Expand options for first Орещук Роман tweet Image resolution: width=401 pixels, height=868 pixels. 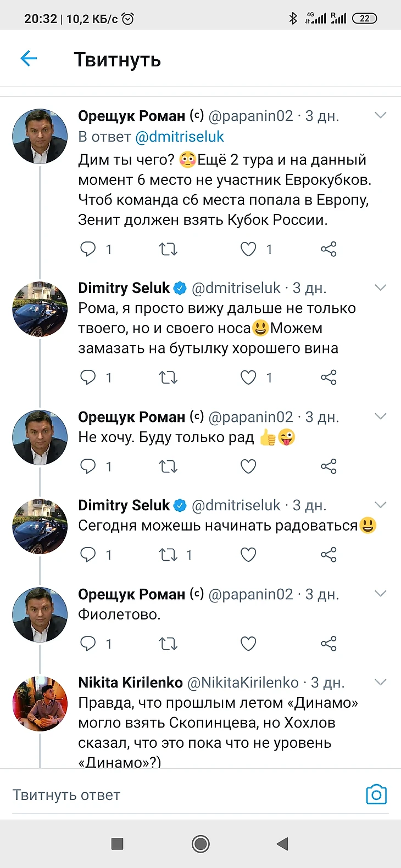(380, 116)
